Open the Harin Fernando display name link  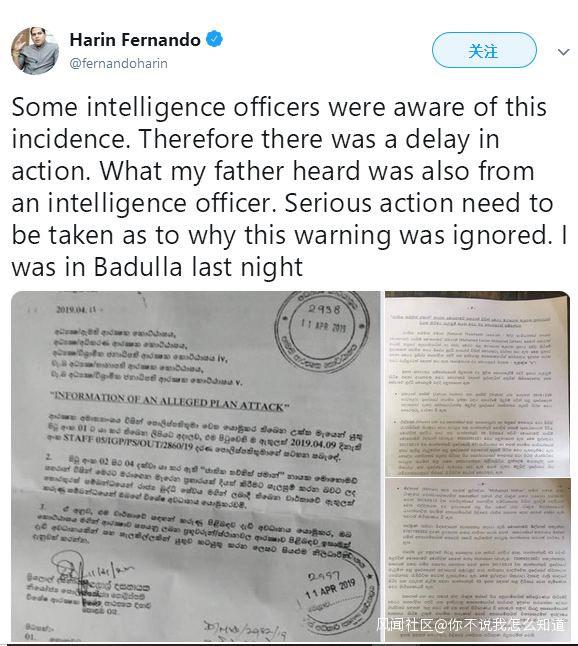click(x=135, y=40)
